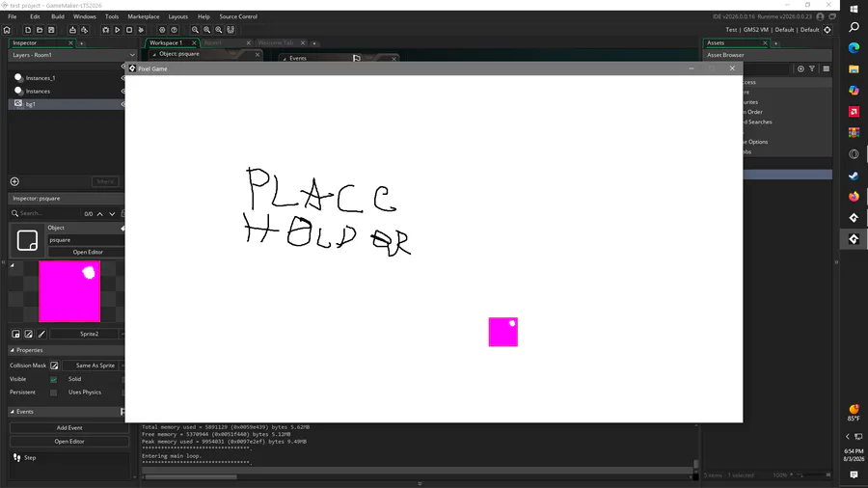Collapse the sprite preview triangle
Image resolution: width=868 pixels, height=488 pixels.
pos(13,265)
